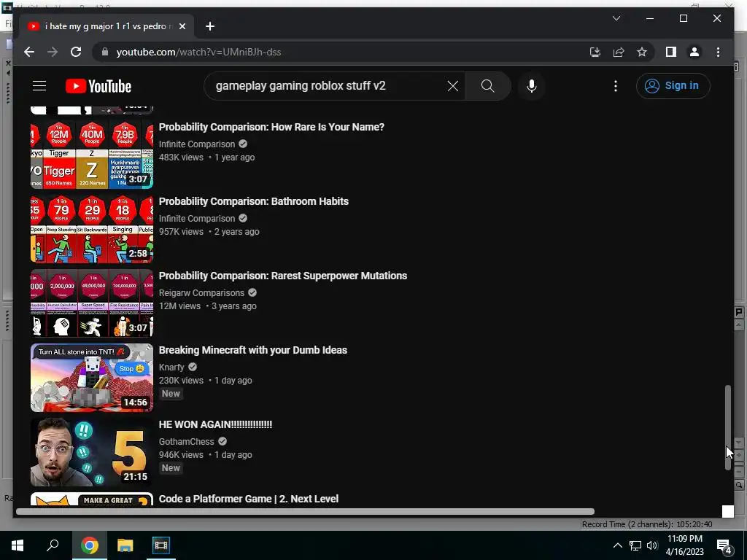Viewport: 747px width, 560px height.
Task: Open GothamChess channel name
Action: click(x=186, y=441)
